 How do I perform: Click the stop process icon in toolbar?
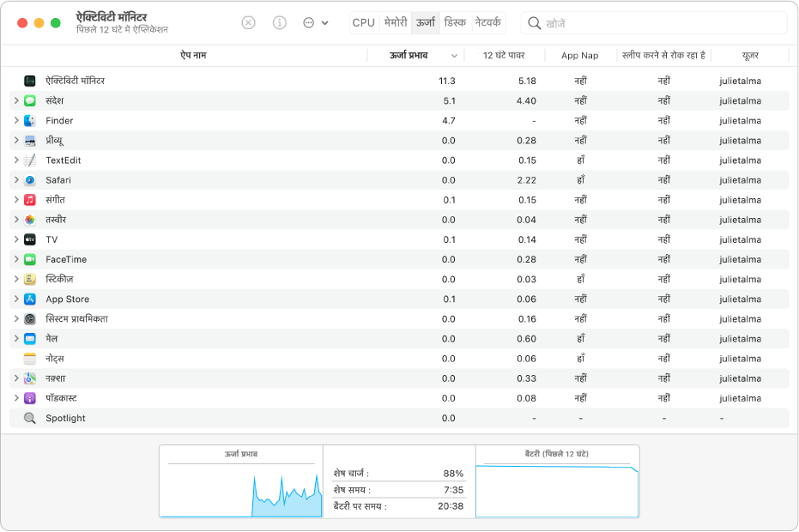248,23
